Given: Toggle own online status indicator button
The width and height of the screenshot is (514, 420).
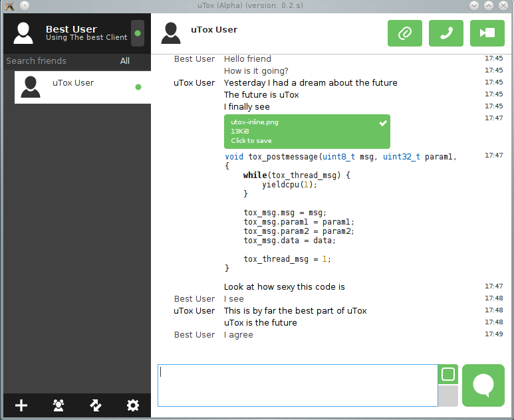Looking at the screenshot, I should (138, 33).
